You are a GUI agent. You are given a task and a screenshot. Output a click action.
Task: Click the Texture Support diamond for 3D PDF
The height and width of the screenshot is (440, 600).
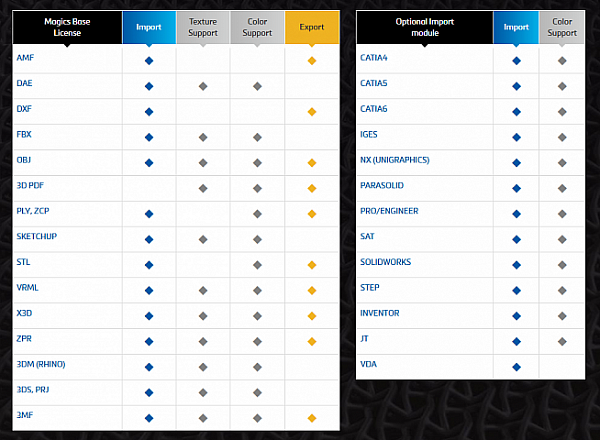click(203, 187)
